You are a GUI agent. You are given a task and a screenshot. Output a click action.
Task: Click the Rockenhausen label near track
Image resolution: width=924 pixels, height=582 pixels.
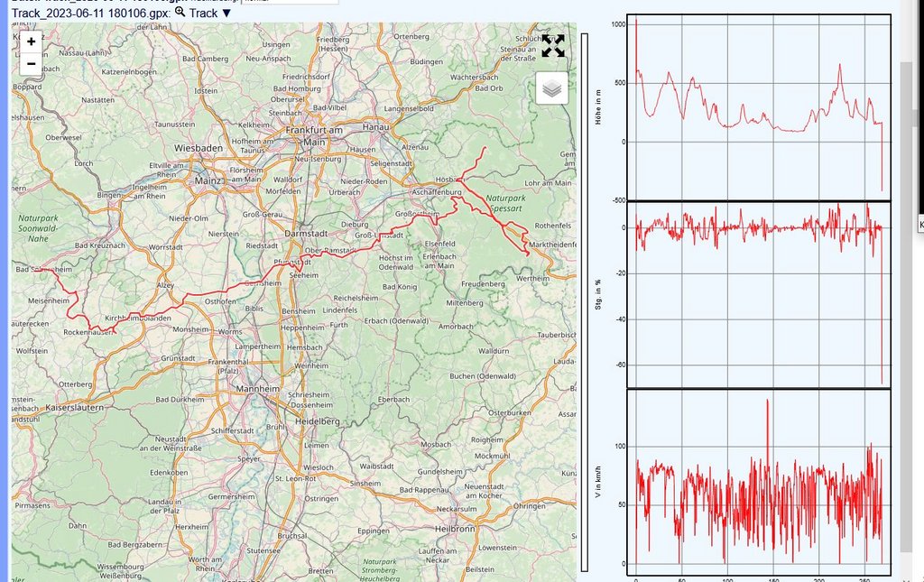point(88,332)
